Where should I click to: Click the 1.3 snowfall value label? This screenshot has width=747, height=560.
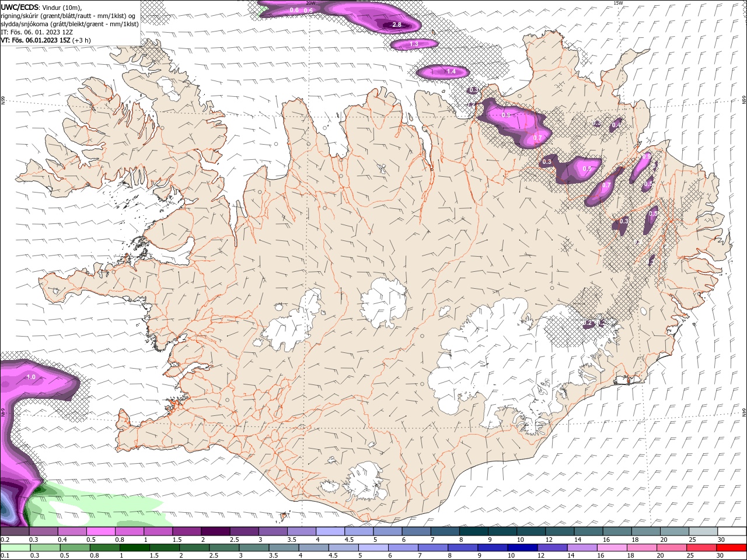point(414,44)
